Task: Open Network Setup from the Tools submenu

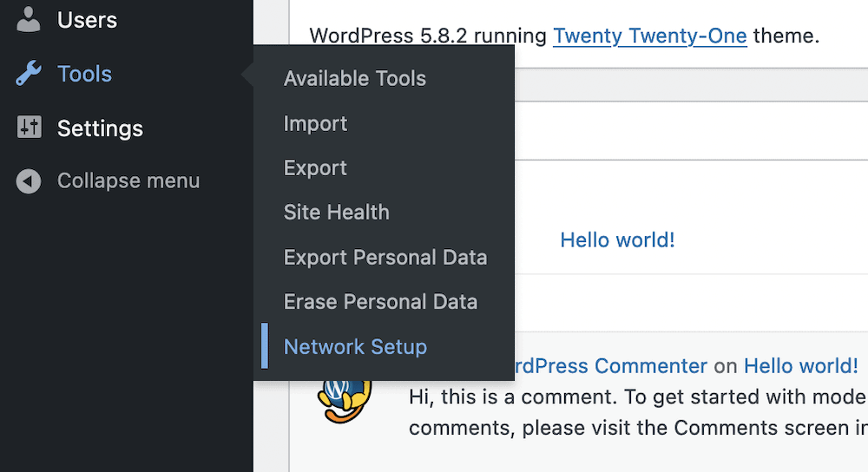Action: (355, 347)
